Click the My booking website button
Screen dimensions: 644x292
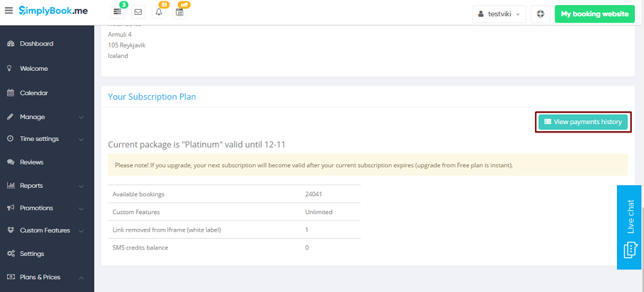(594, 14)
